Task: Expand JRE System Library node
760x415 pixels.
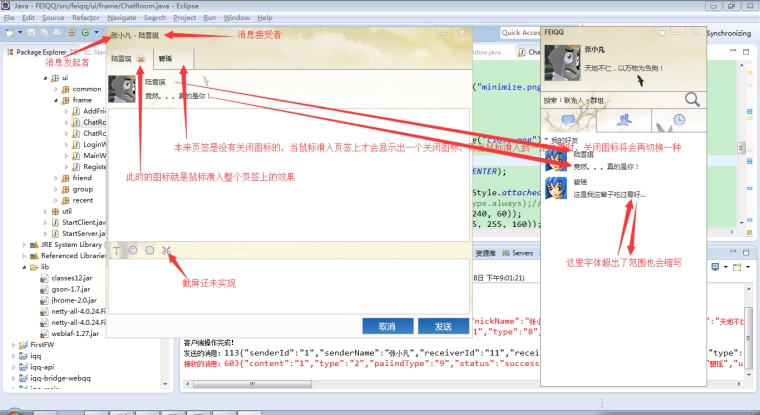Action: click(24, 245)
